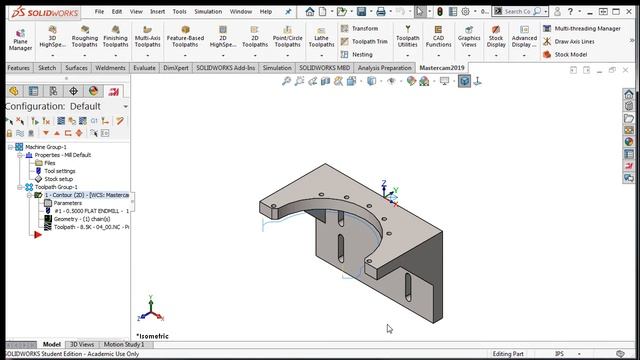Open the IPS unit system dropdown
640x360 pixels.
click(579, 354)
